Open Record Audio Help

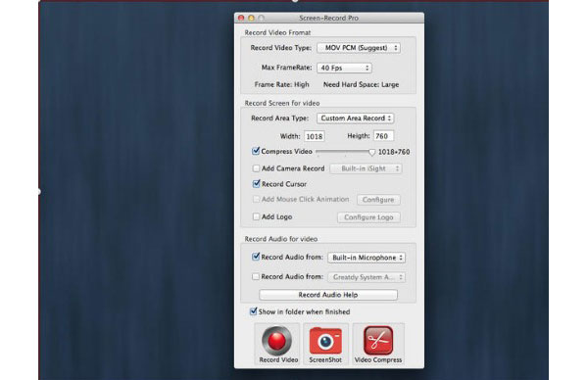(328, 295)
